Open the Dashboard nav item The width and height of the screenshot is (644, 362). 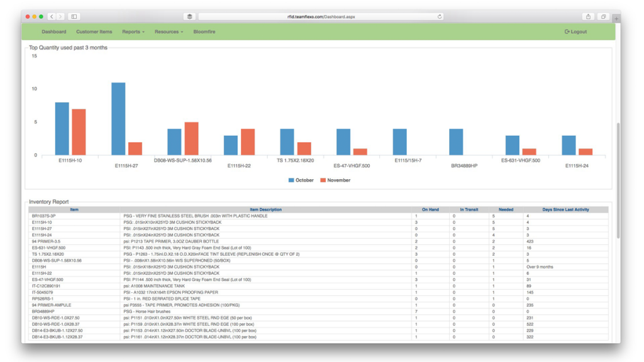[54, 31]
